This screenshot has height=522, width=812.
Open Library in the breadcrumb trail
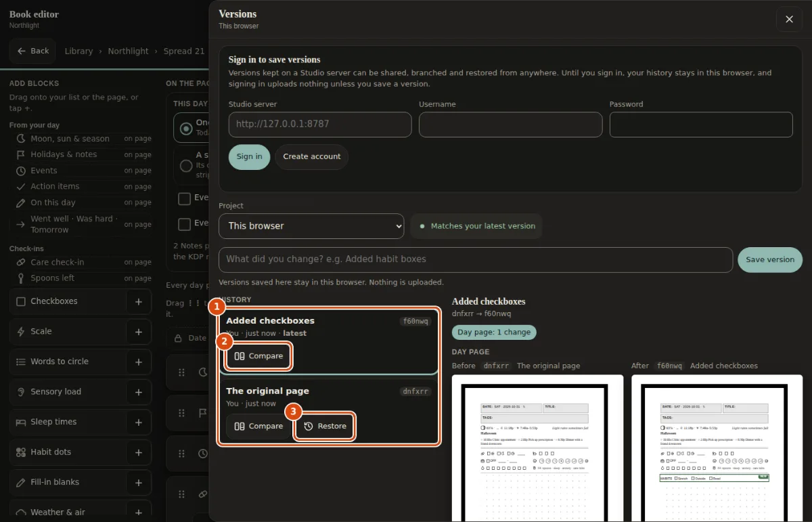click(78, 51)
